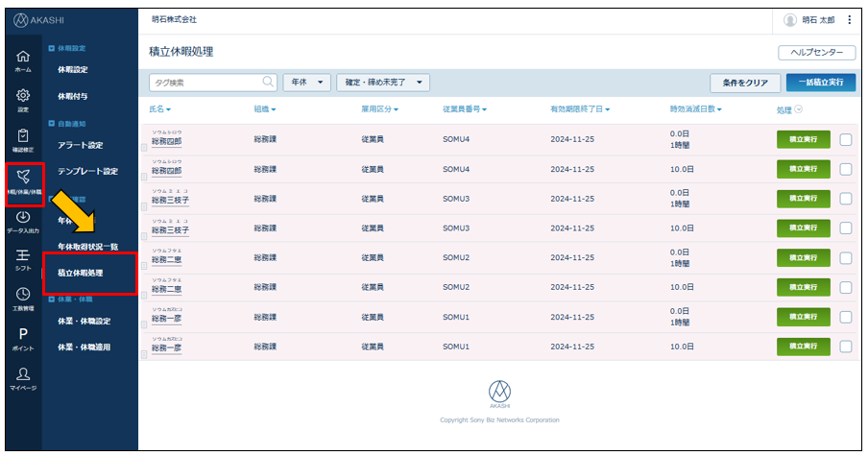The height and width of the screenshot is (455, 868).
Task: Click 積立実行 for 総務四郎 row with 10.0日
Action: 804,169
